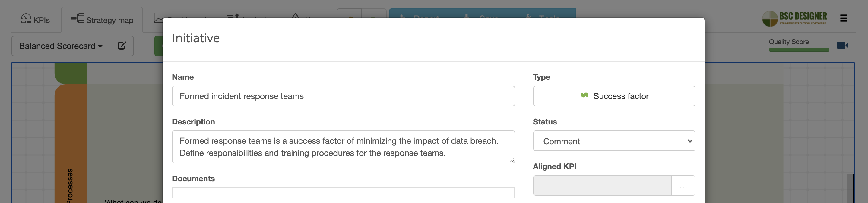Viewport: 868px width, 203px height.
Task: Click the edit scorecard pencil icon
Action: point(122,46)
